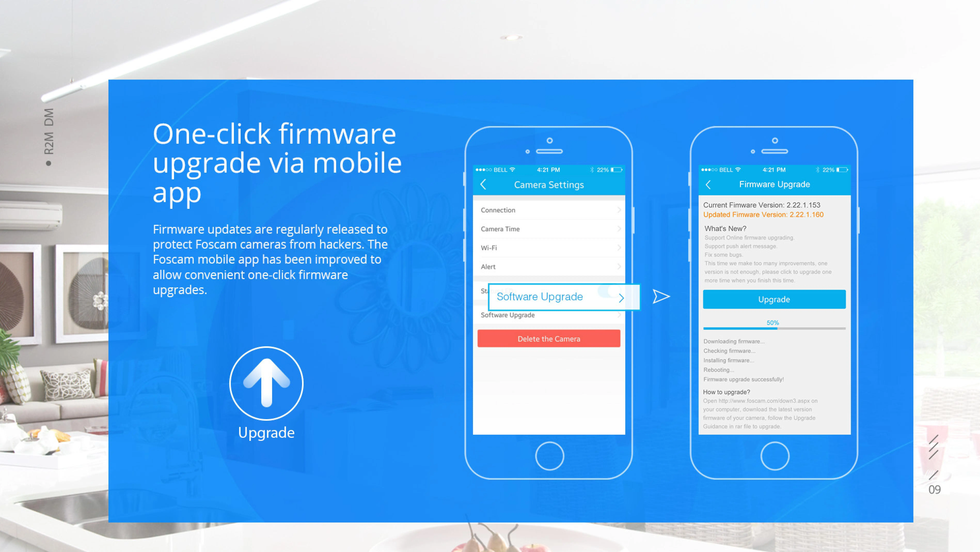
Task: Select the Wi-Fi settings menu item
Action: pos(549,247)
